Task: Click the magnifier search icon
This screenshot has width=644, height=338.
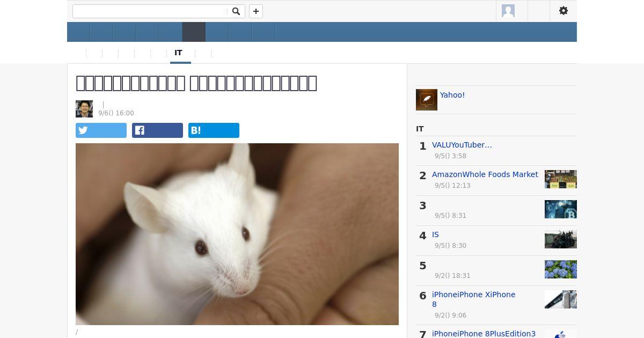Action: click(236, 11)
